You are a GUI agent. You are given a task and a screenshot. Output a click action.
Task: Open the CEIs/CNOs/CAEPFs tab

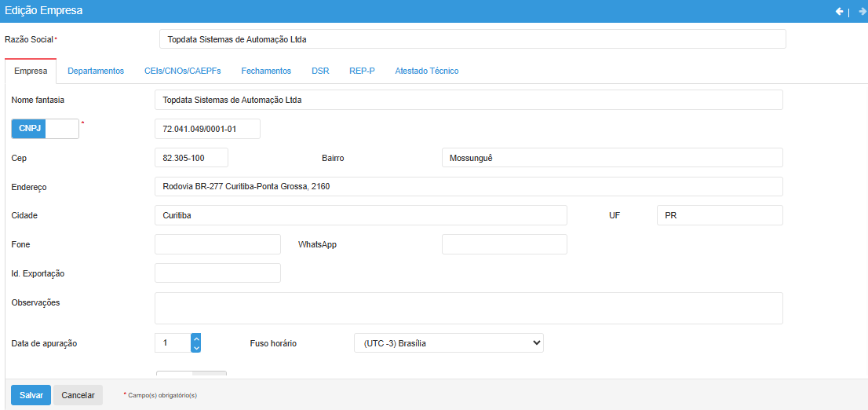tap(182, 71)
